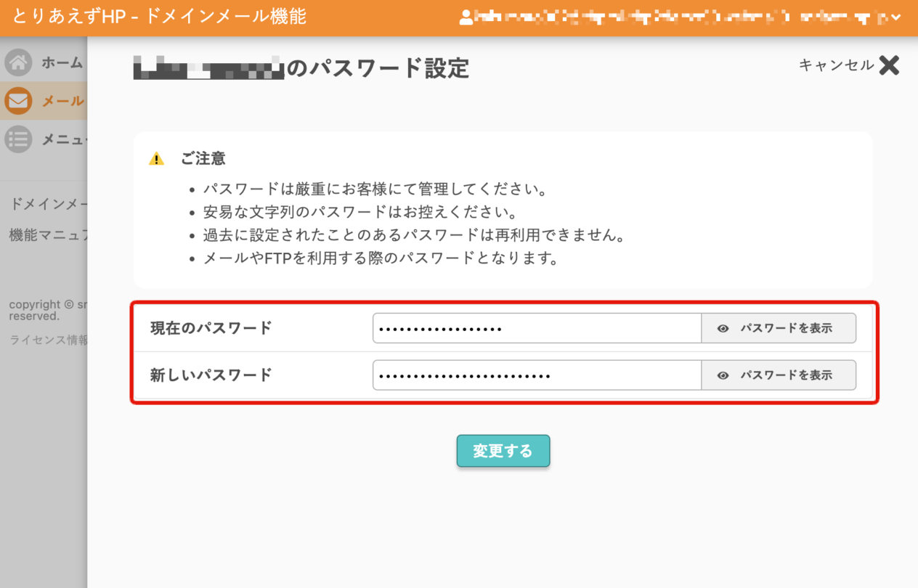Open the 機能マニュアル link
The height and width of the screenshot is (588, 918).
pos(48,235)
